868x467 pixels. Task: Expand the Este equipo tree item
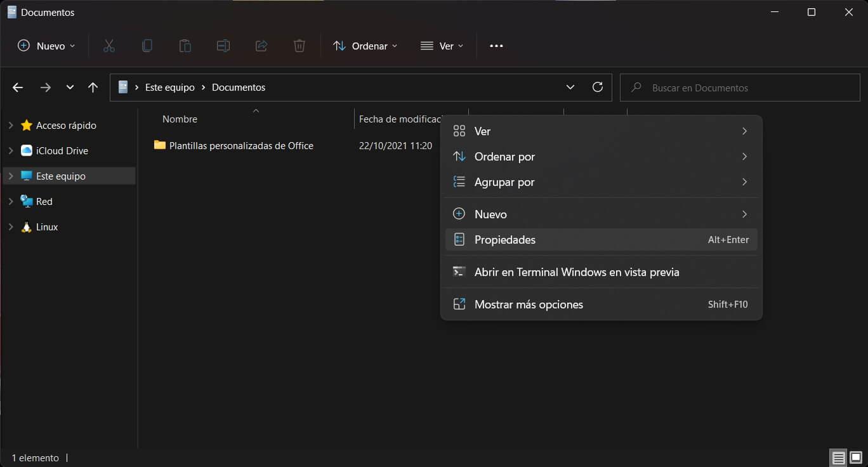click(10, 176)
